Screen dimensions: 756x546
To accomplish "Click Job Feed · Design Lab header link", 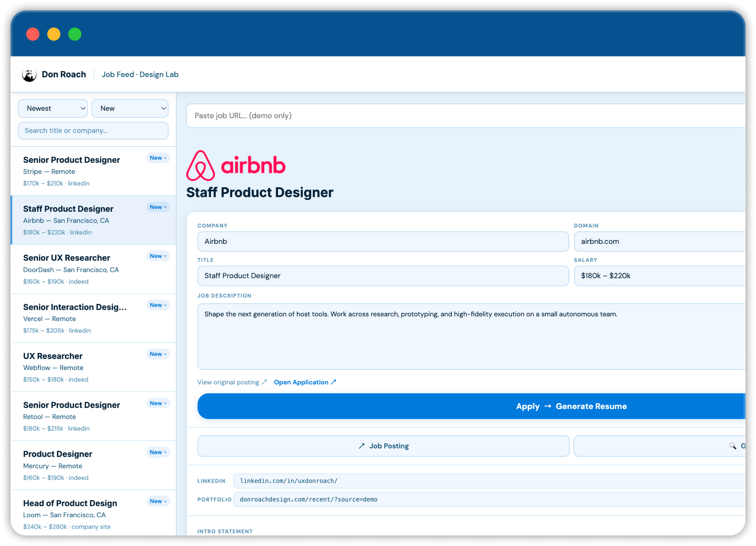I will pyautogui.click(x=140, y=75).
